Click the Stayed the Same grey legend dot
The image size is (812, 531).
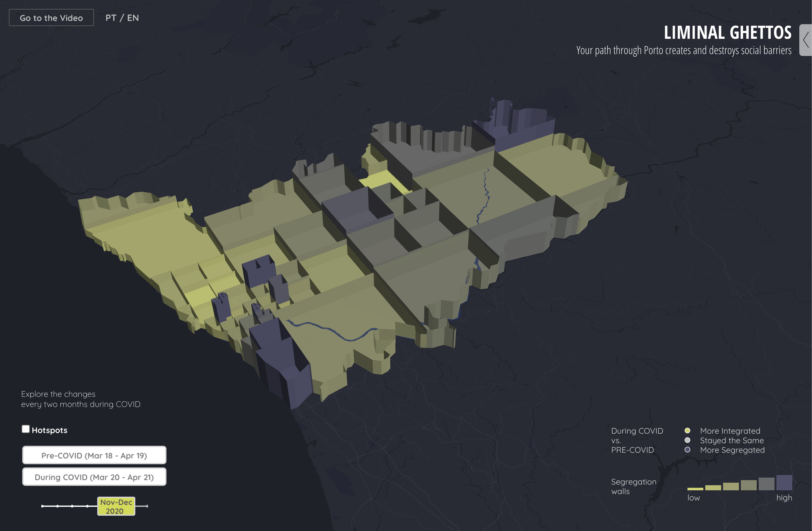687,440
